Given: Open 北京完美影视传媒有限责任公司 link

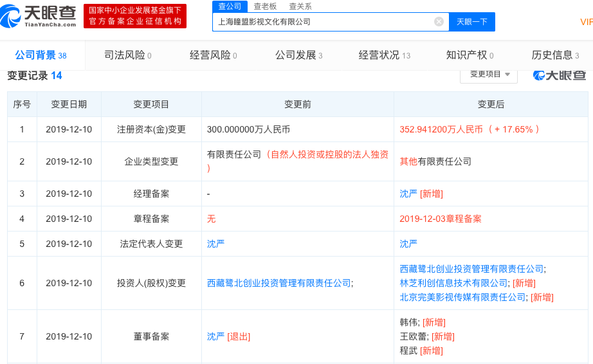Looking at the screenshot, I should click(462, 297).
